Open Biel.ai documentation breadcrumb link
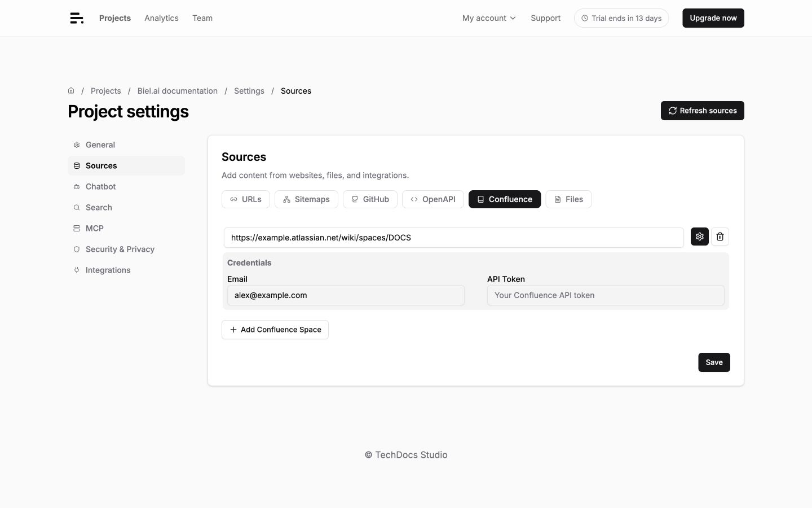 178,91
